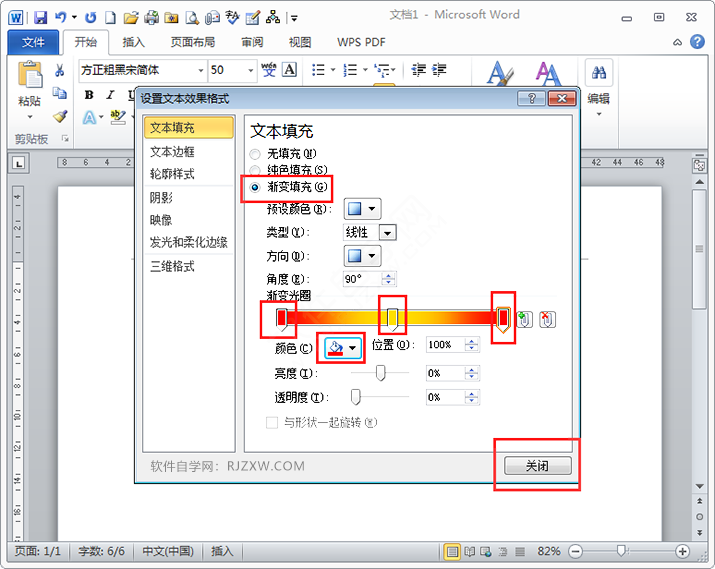This screenshot has height=569, width=715.
Task: Open the font name dropdown
Action: pyautogui.click(x=201, y=70)
